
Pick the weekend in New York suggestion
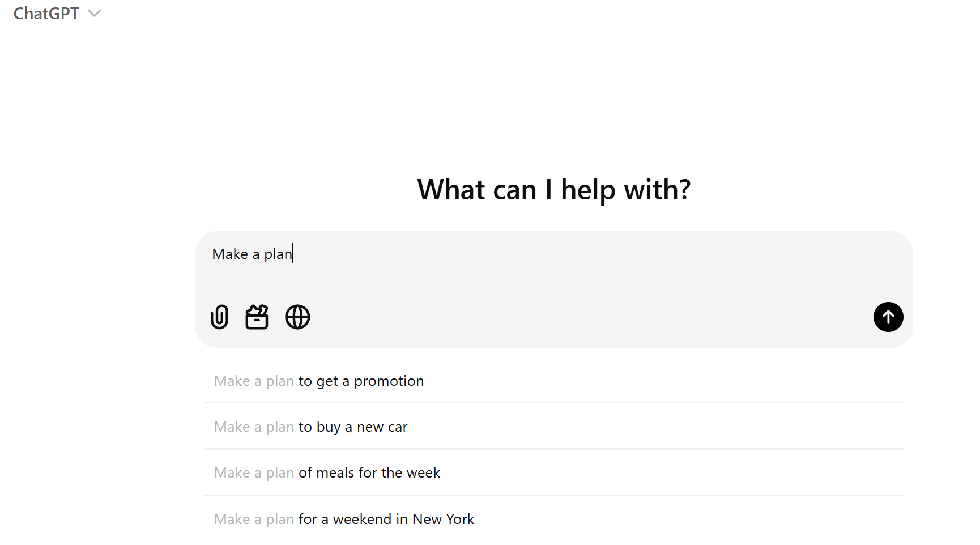tap(344, 518)
